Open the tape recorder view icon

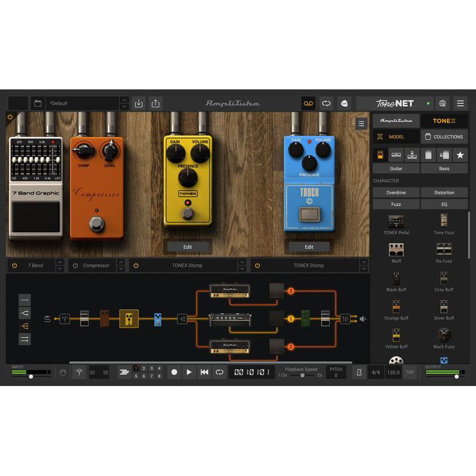(308, 103)
